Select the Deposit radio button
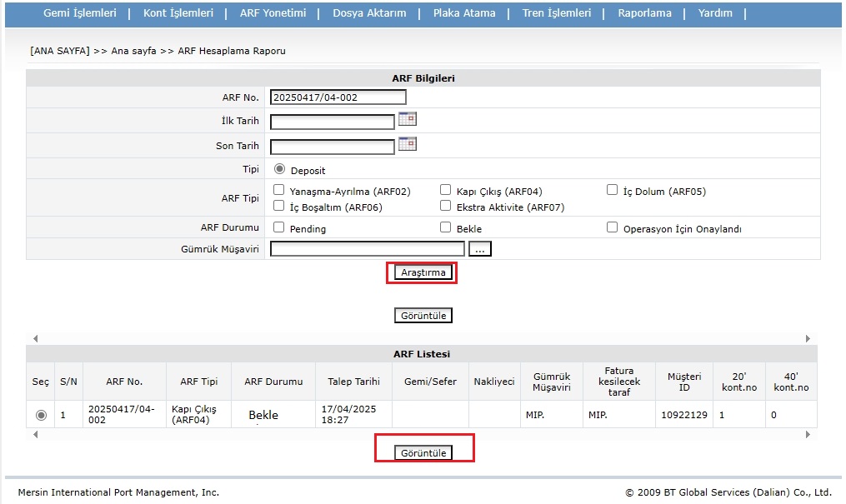Screen dimensions: 846x504 pyautogui.click(x=279, y=169)
